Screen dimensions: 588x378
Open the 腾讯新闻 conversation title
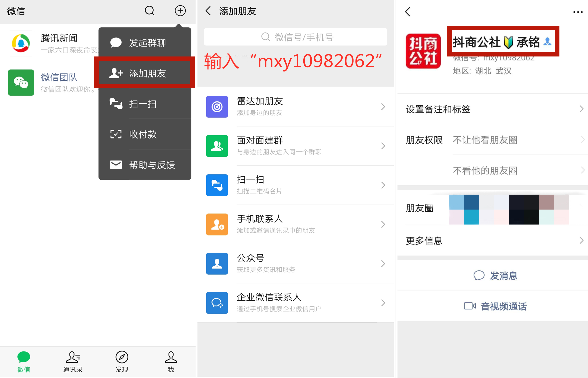point(59,38)
